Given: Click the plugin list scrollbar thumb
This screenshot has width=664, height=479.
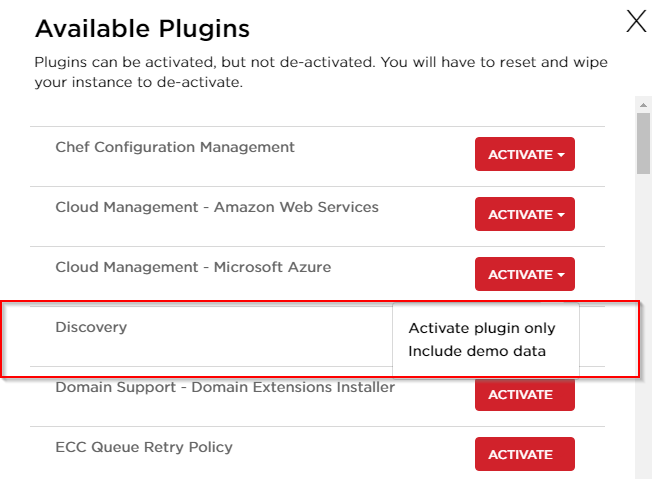Looking at the screenshot, I should 643,143.
